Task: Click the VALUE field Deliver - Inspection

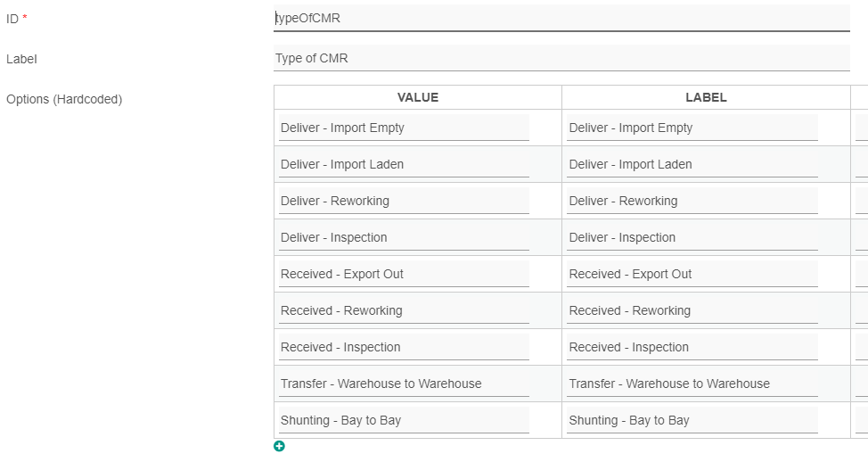Action: pos(404,237)
